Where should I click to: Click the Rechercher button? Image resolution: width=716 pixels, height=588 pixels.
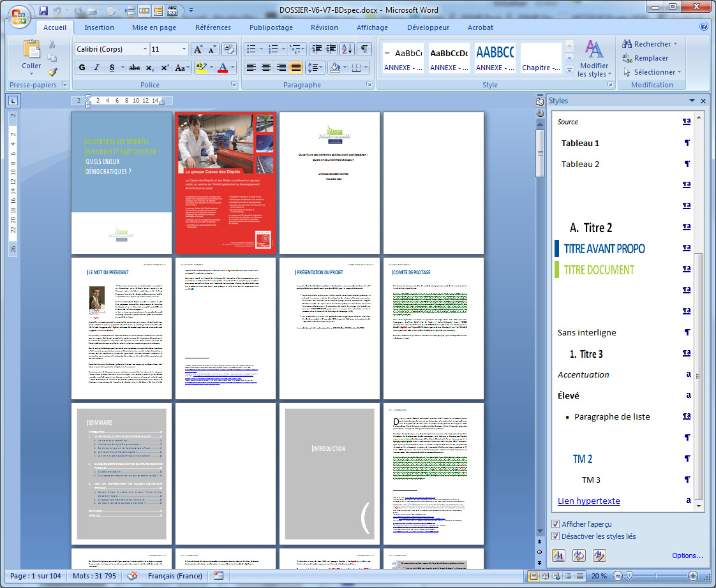pos(649,44)
